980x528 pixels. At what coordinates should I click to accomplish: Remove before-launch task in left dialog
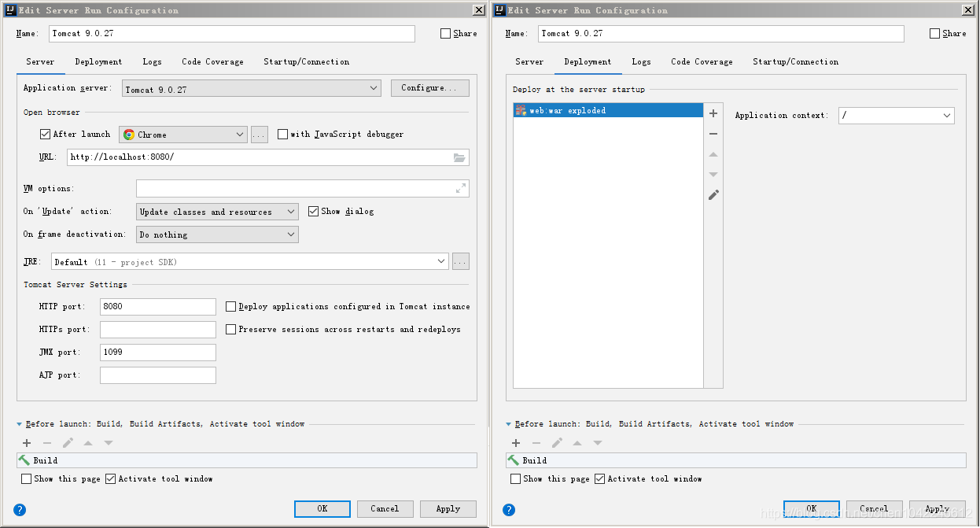(x=47, y=443)
